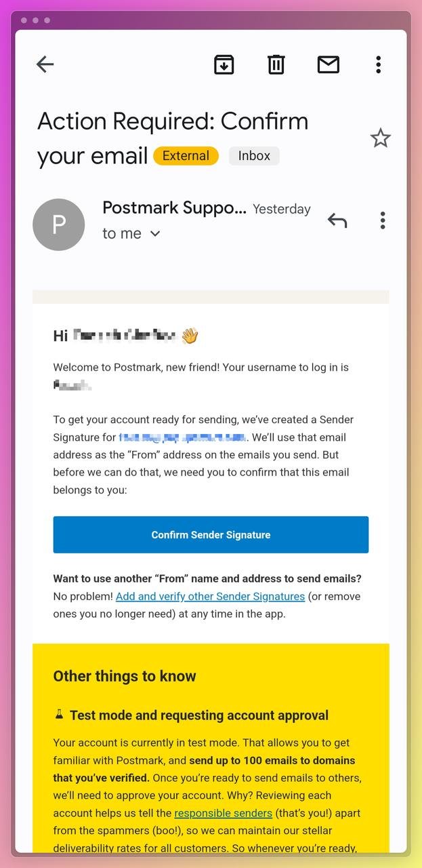Click the External label badge

186,156
